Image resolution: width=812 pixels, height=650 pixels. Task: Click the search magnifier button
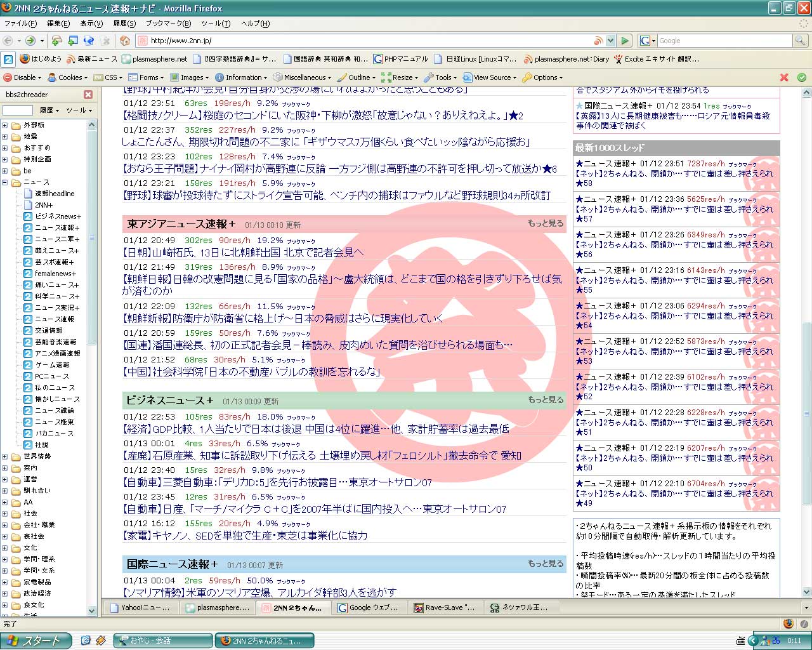tap(801, 41)
